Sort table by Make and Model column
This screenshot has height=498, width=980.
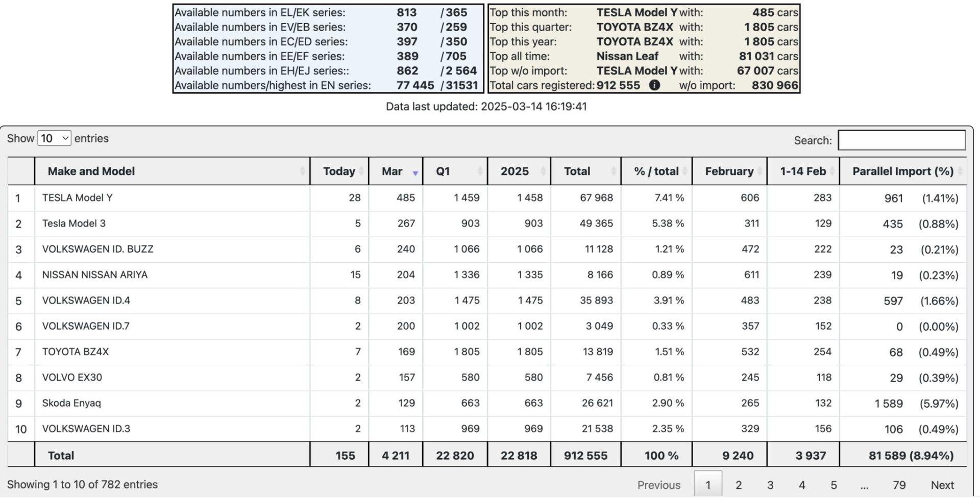91,171
